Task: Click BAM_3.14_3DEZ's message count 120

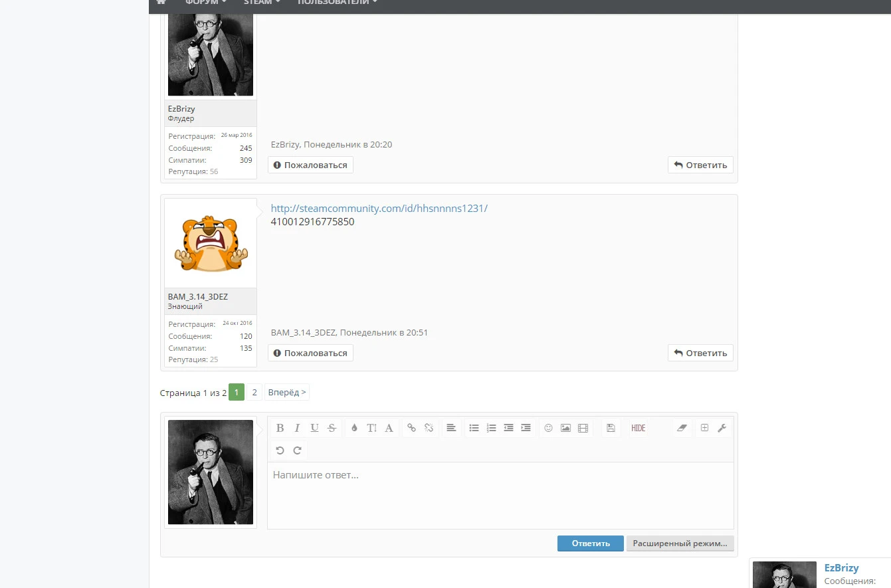Action: tap(246, 336)
